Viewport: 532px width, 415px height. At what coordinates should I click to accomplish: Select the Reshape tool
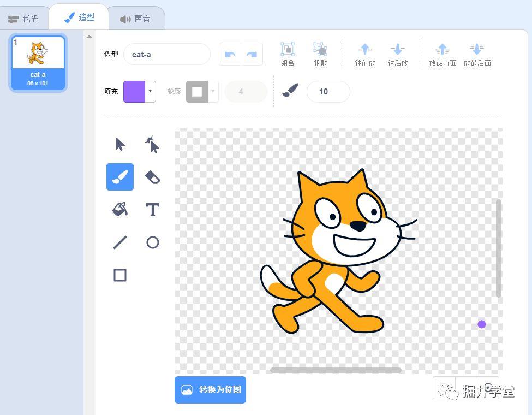pyautogui.click(x=152, y=144)
